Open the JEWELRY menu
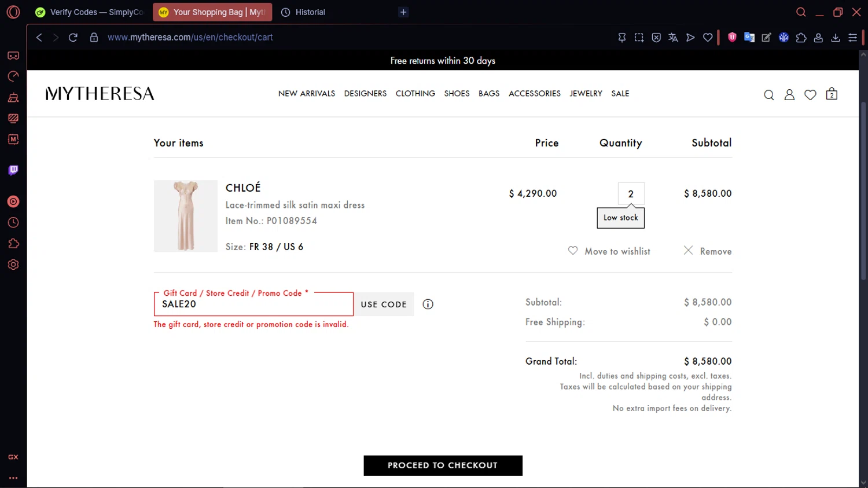Viewport: 868px width, 488px height. pos(586,94)
